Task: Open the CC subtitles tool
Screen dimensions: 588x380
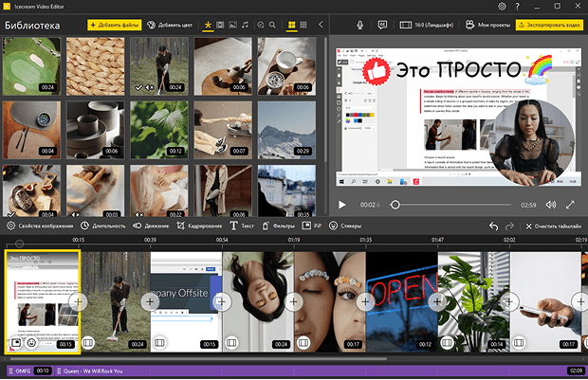Action: 382,25
